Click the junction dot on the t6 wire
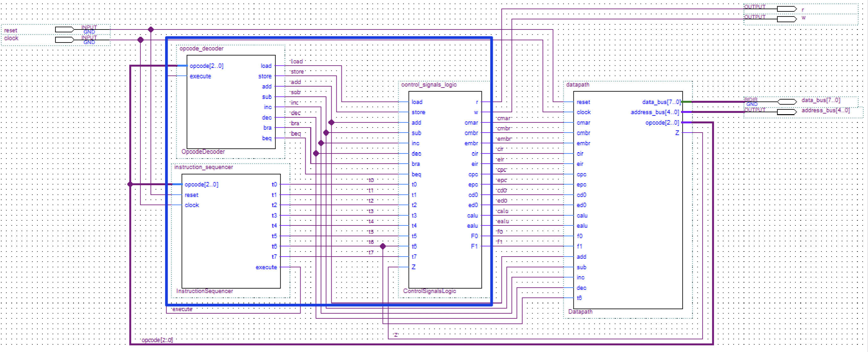Viewport: 868px width, 352px height. tap(382, 246)
